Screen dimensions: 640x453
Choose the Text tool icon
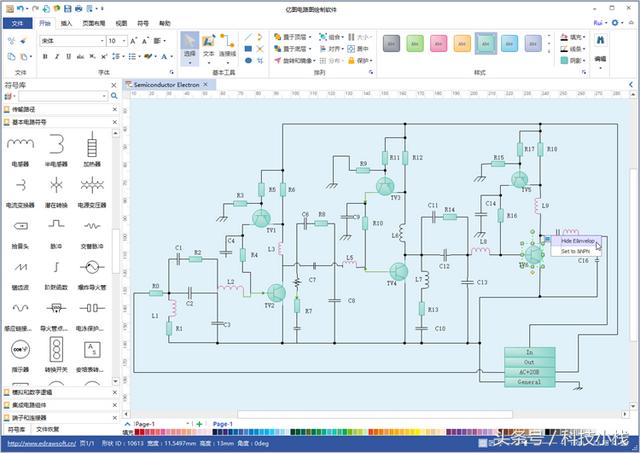point(209,45)
